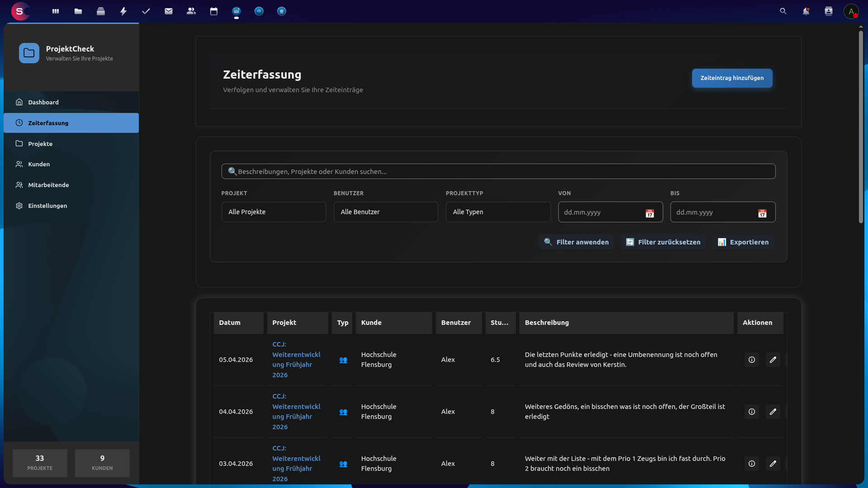
Task: Open the calendar icon in the top bar
Action: pyautogui.click(x=214, y=11)
